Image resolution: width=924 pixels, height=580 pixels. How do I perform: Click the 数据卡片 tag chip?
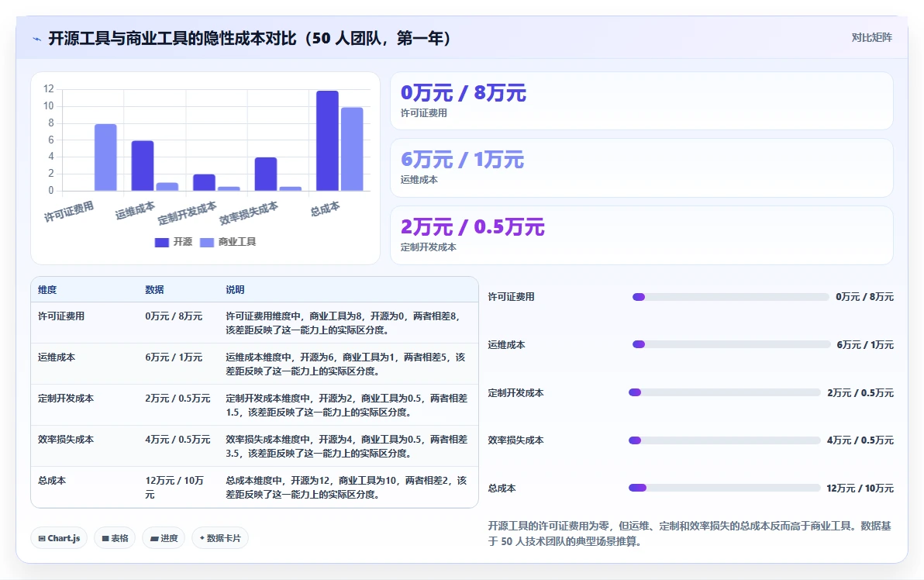coord(220,538)
